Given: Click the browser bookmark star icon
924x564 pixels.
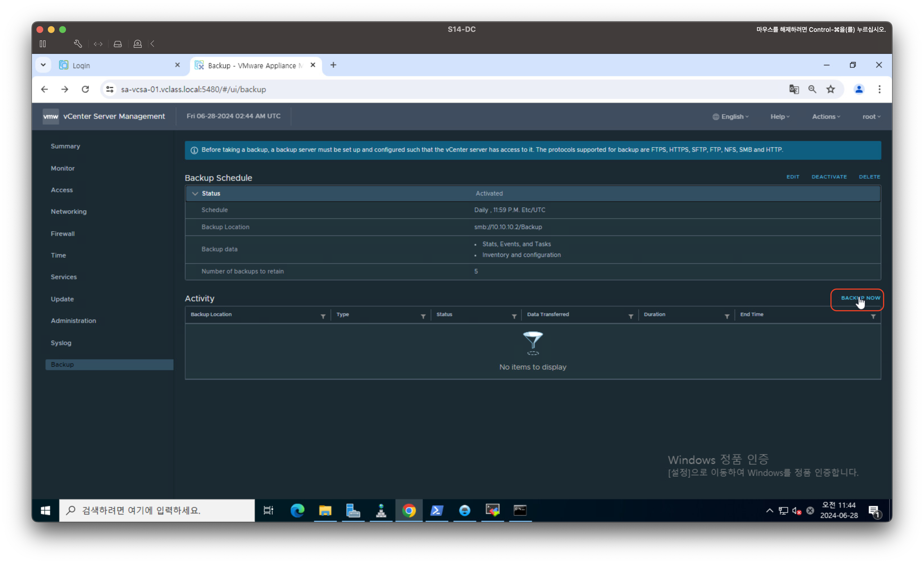Looking at the screenshot, I should [x=831, y=89].
